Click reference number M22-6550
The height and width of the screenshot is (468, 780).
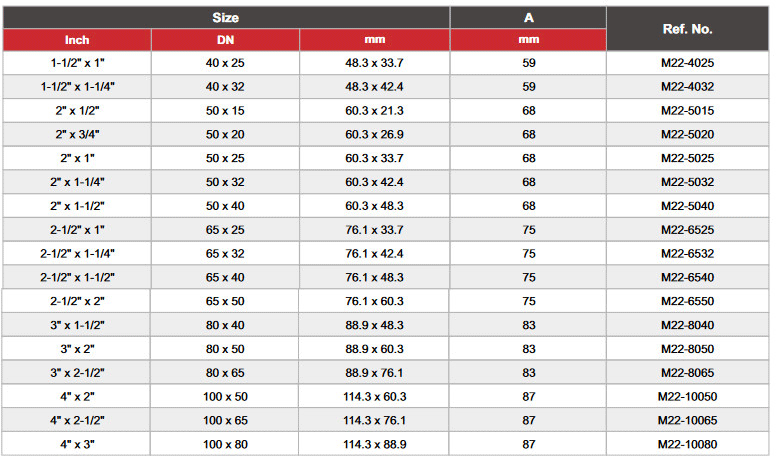tap(687, 301)
